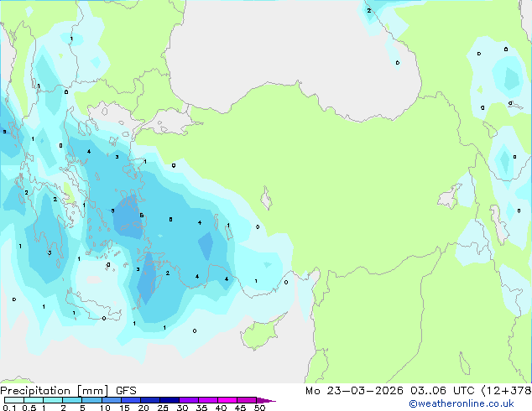The height and width of the screenshot is (411, 532).
Task: Click the legend label '25'
Action: click(163, 408)
